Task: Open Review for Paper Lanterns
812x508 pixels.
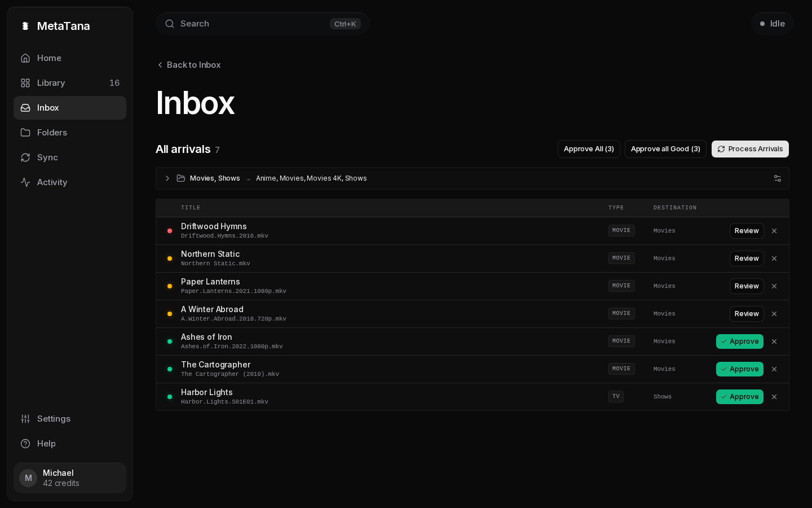Action: click(747, 286)
